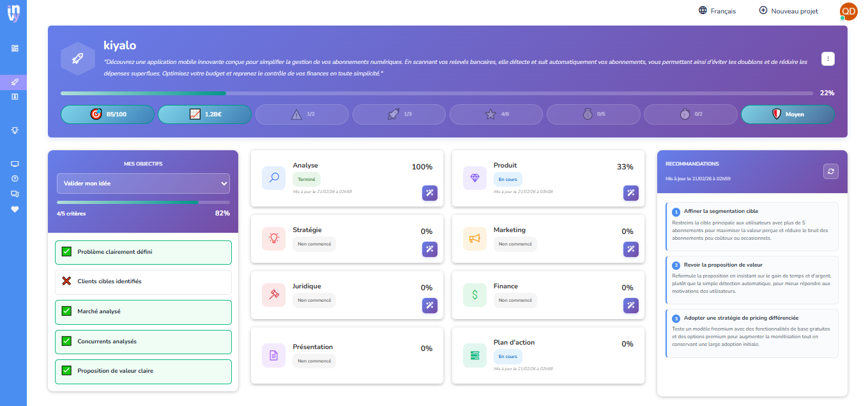The image size is (868, 406).
Task: Click the lightbulb icon in left sidebar
Action: pyautogui.click(x=15, y=130)
